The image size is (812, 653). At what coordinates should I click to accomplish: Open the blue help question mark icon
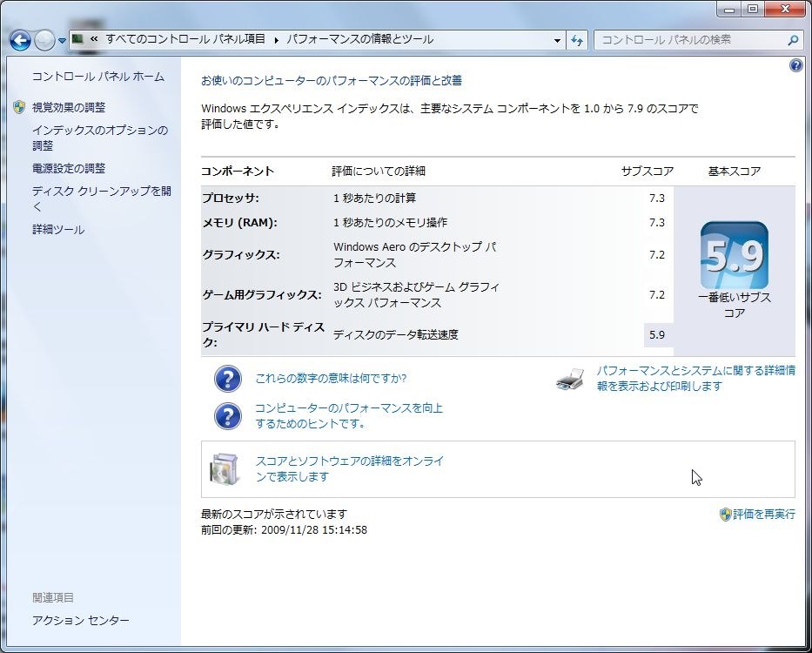[796, 65]
